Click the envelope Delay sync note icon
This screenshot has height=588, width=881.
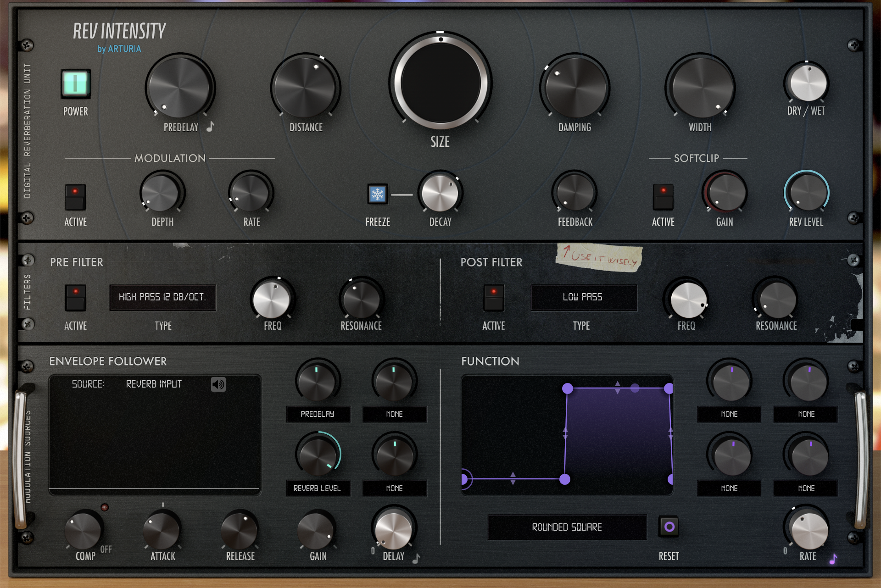416,558
